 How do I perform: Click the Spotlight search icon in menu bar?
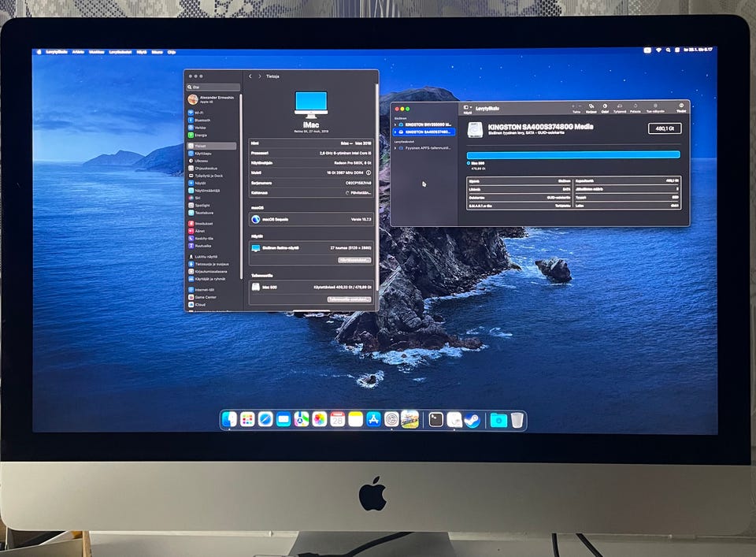click(668, 50)
